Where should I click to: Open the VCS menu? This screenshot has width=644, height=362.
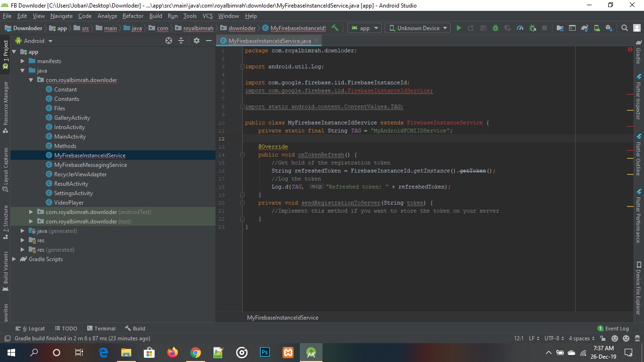click(x=208, y=16)
